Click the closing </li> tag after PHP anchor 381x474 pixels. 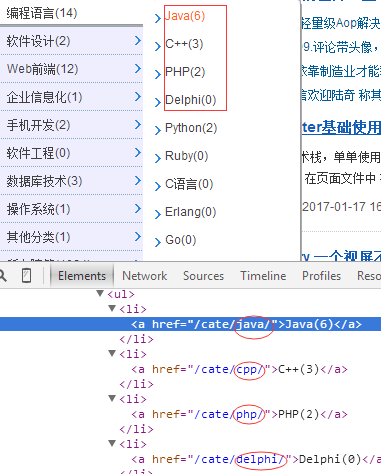click(x=136, y=429)
